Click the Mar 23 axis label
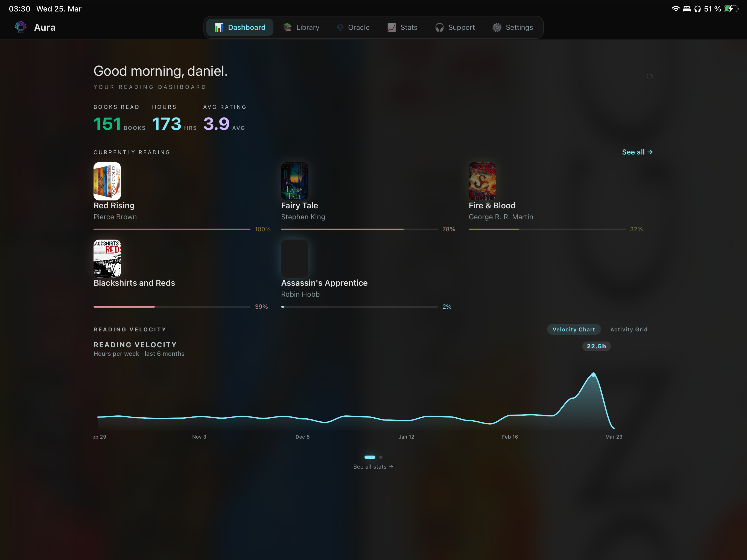Viewport: 747px width, 560px height. point(614,437)
